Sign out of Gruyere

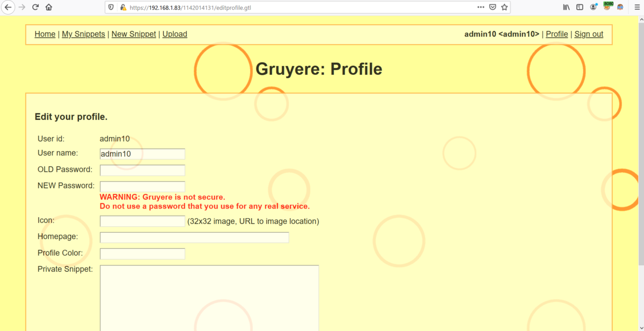pos(589,34)
